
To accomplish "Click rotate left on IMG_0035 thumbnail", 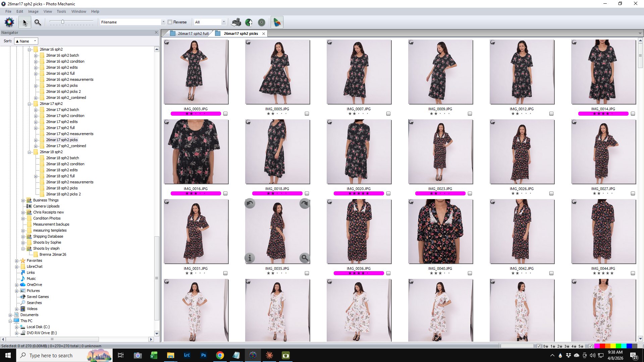I will click(x=250, y=203).
